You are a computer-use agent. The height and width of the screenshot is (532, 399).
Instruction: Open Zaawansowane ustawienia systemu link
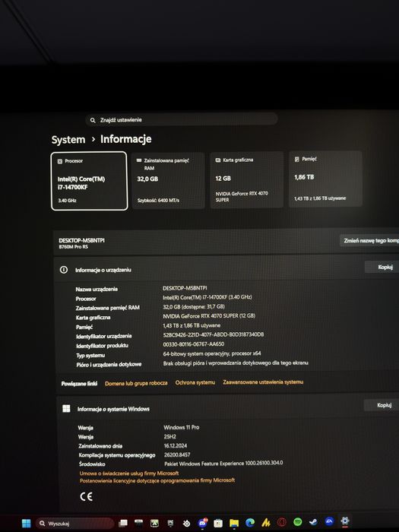[263, 382]
